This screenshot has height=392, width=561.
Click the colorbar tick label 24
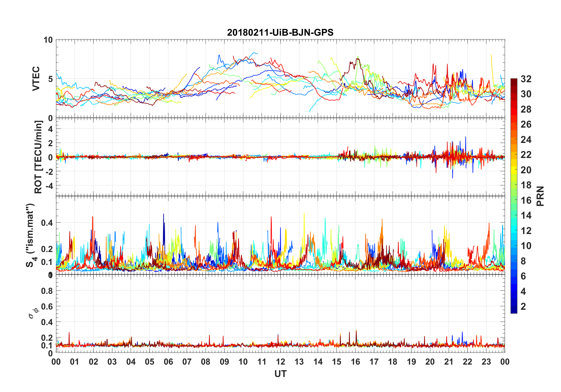526,139
